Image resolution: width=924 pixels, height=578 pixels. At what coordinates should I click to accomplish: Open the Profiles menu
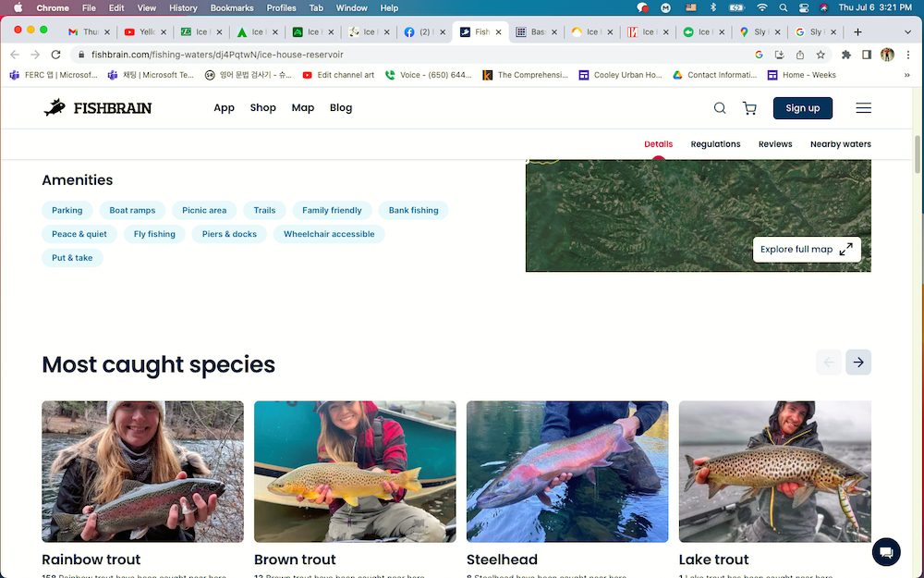click(281, 7)
